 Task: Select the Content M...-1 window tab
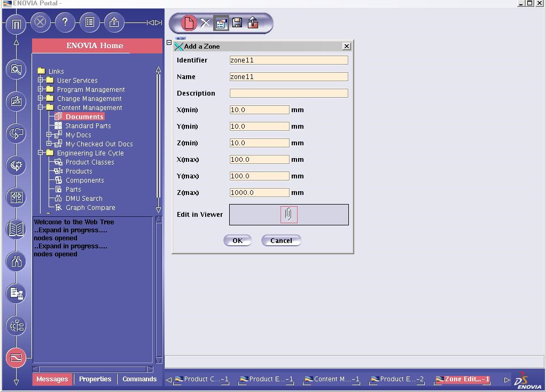point(332,379)
